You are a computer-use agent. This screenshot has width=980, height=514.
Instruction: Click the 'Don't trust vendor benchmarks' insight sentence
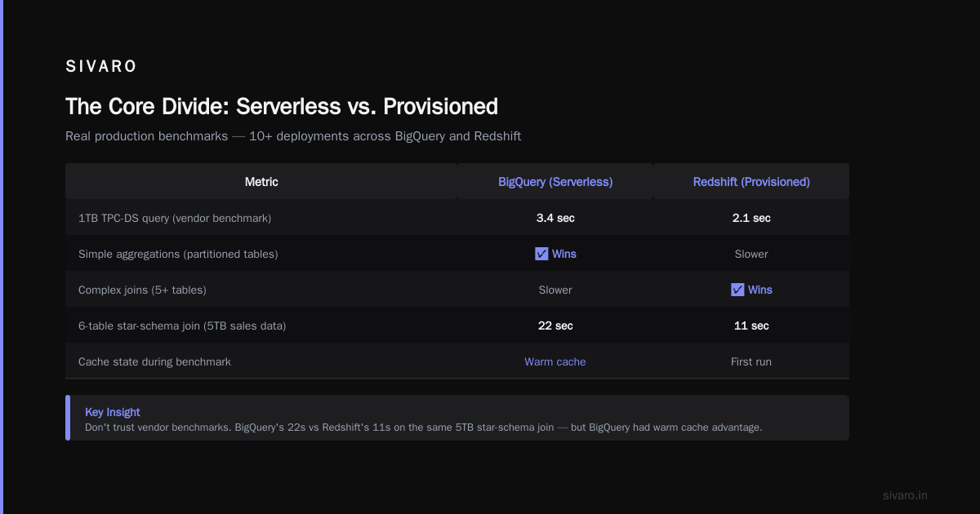pos(424,428)
